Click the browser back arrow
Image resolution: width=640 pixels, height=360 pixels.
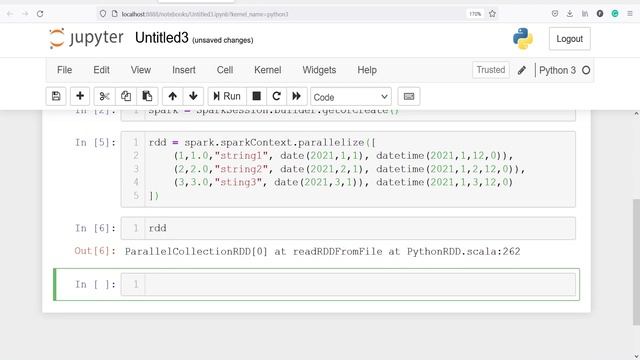10,14
